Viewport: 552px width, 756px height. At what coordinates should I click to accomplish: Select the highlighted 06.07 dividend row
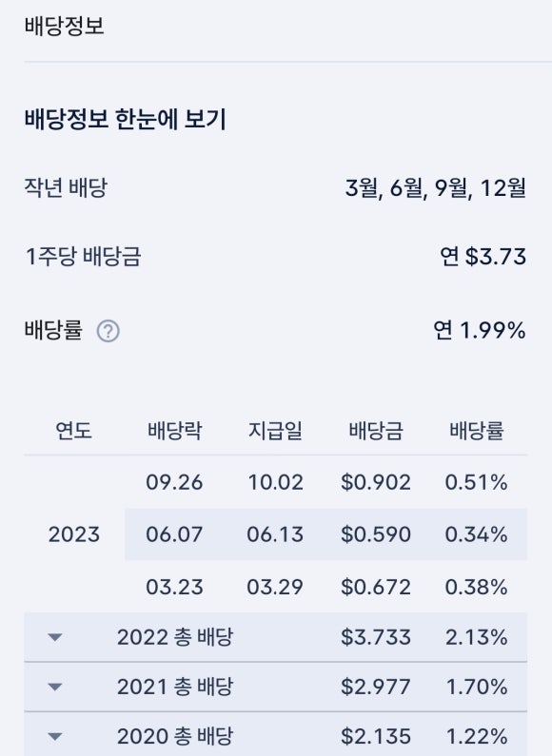coord(325,534)
